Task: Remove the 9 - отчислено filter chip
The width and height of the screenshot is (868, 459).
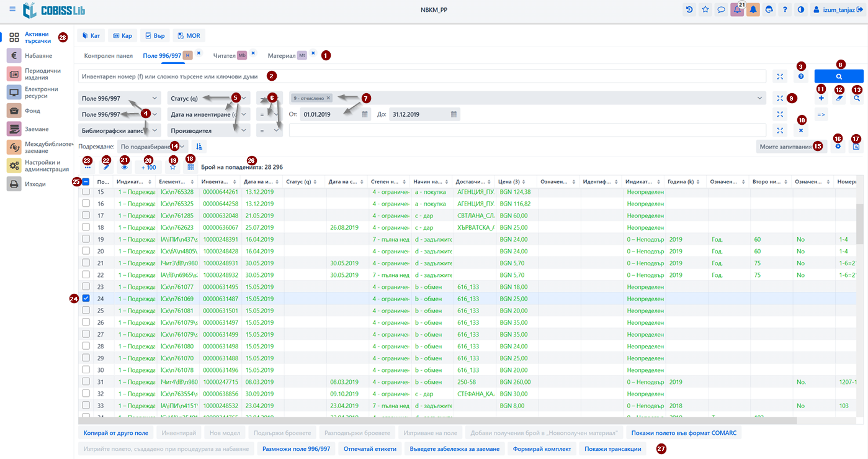Action: point(329,98)
